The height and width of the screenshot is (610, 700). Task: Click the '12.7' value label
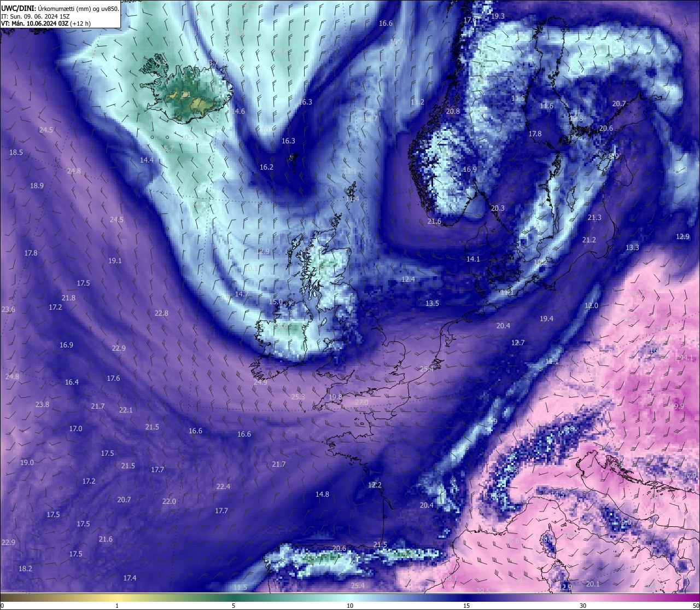coord(518,342)
